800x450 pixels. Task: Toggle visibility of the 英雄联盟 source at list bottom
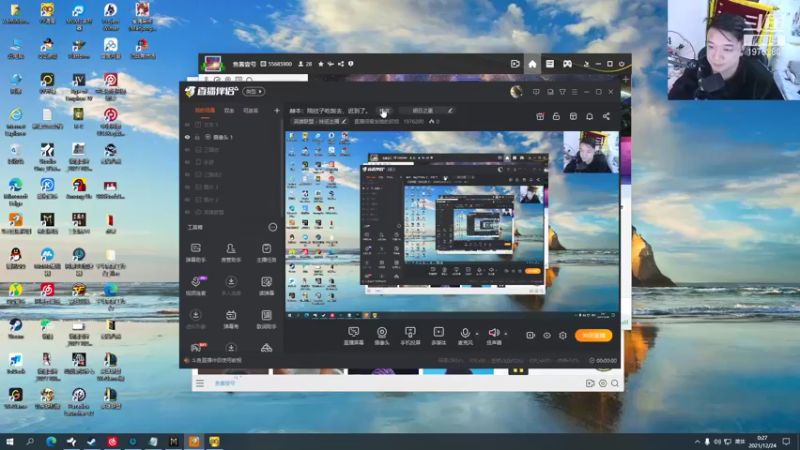(x=187, y=212)
